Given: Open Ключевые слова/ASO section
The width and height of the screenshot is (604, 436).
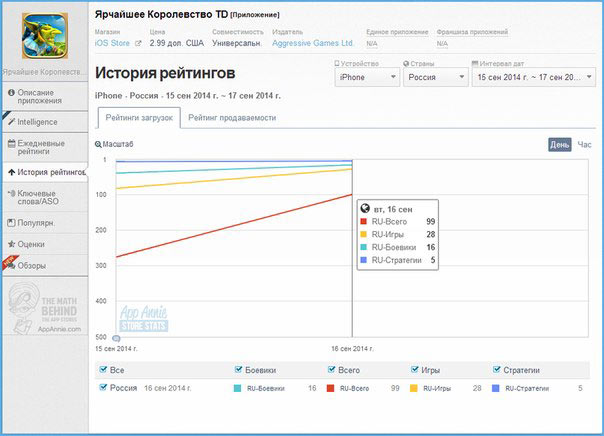Looking at the screenshot, I should [x=45, y=197].
